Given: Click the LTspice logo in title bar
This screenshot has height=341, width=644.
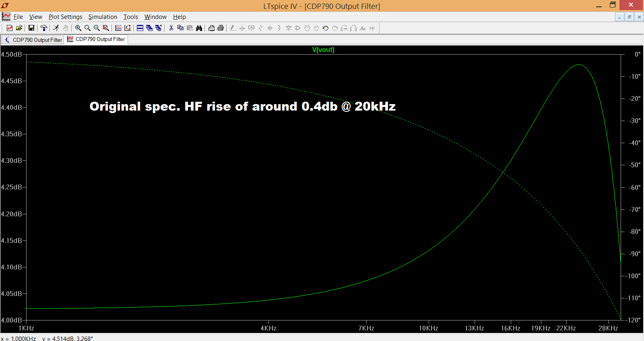Looking at the screenshot, I should point(5,6).
